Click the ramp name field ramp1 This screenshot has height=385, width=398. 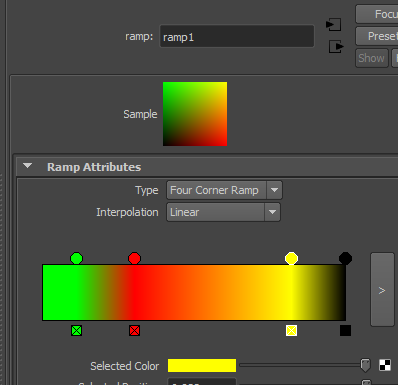coord(237,36)
